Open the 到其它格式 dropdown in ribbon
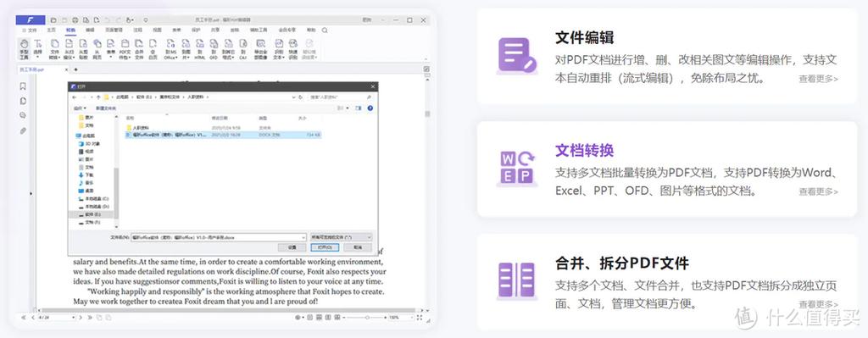Screen dimensions: 868x338 tap(228, 49)
